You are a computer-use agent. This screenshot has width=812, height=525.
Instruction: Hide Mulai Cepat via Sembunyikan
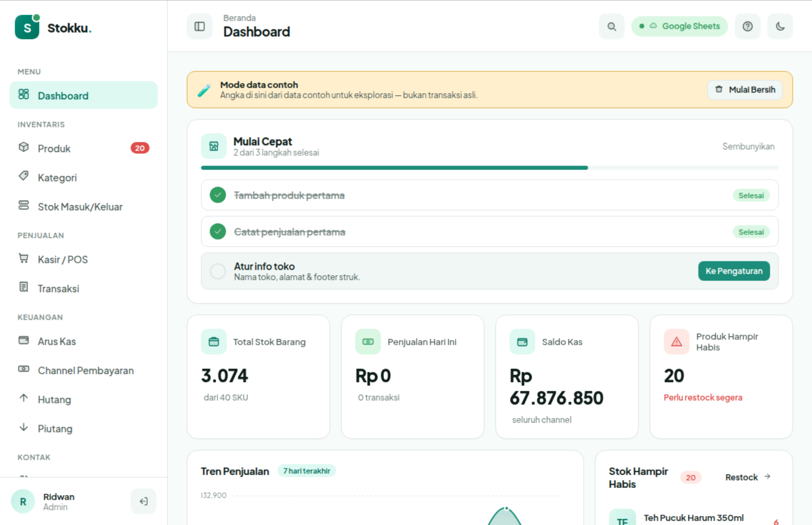point(748,146)
